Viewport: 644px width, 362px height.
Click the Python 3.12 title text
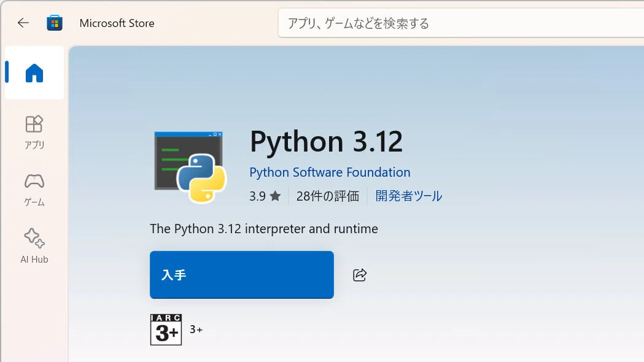point(327,141)
